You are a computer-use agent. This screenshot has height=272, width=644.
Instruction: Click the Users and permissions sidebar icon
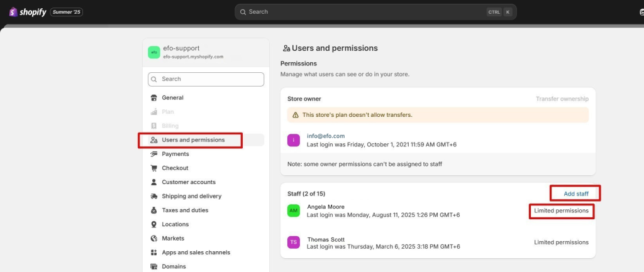(154, 140)
